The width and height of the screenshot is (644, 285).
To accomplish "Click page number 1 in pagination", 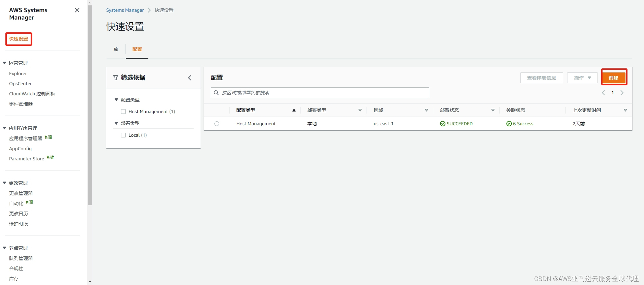I will 613,93.
